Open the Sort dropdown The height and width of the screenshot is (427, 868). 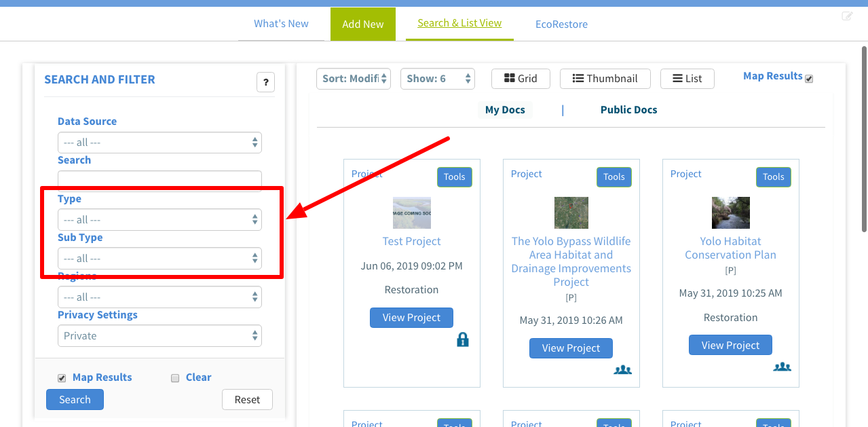pyautogui.click(x=353, y=79)
